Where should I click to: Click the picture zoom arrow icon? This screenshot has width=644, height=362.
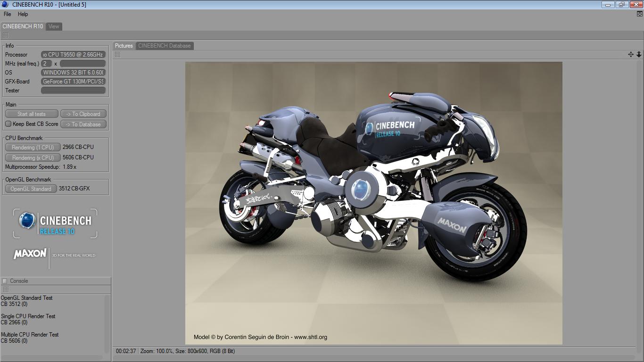639,55
